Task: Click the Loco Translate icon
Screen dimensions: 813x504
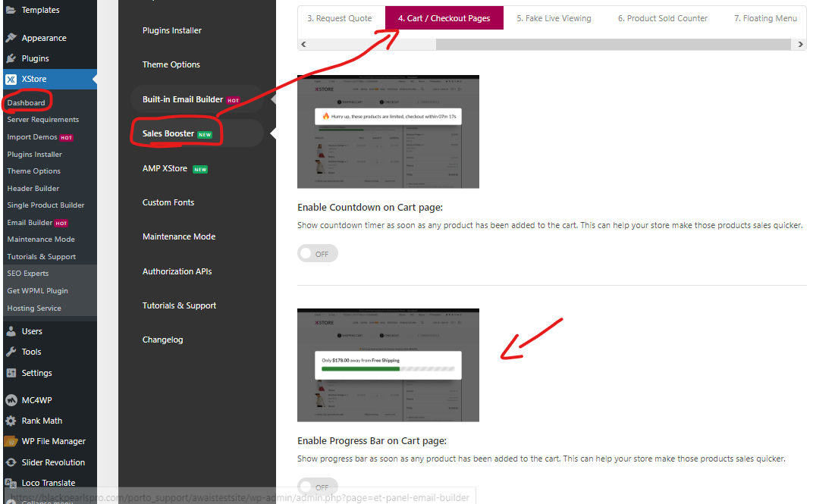Action: click(11, 483)
